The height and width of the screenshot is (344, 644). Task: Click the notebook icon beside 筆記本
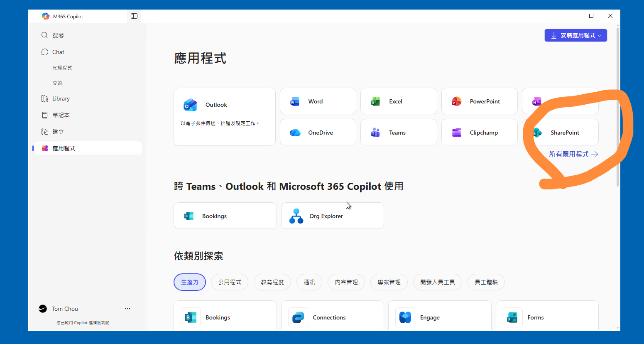[x=45, y=115]
